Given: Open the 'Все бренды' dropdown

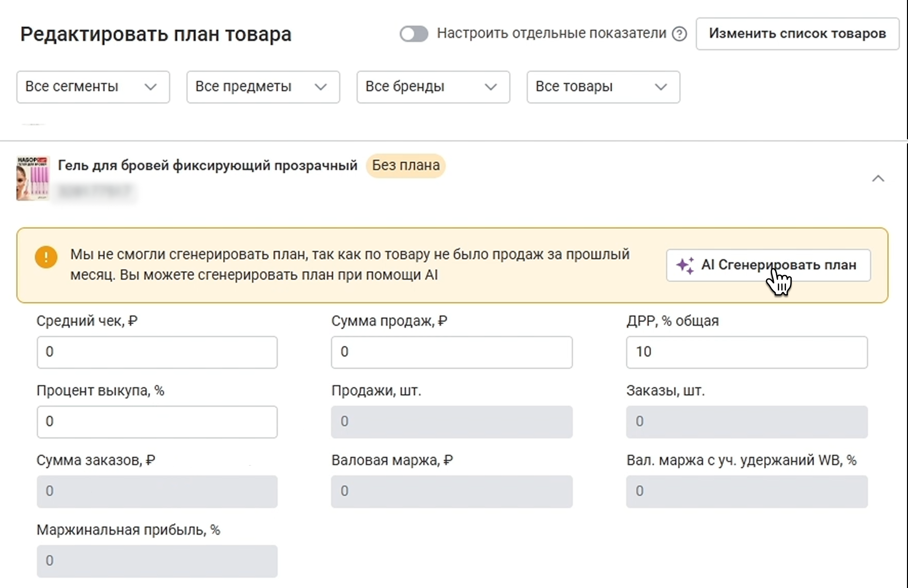Looking at the screenshot, I should click(433, 87).
